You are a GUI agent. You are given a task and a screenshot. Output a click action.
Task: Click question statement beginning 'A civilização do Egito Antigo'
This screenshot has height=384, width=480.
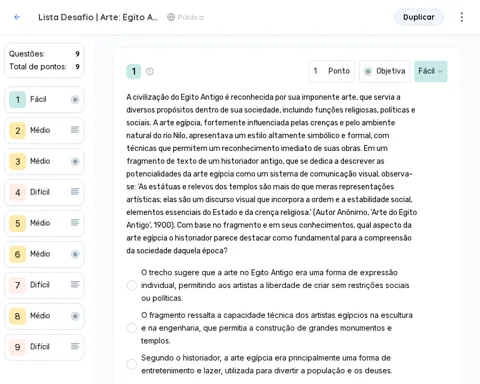click(272, 174)
